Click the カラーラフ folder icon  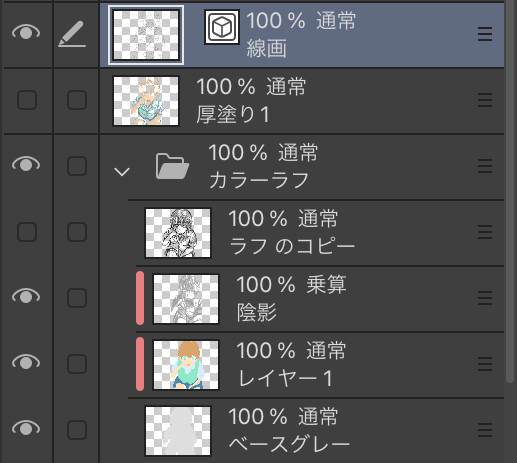pyautogui.click(x=172, y=166)
